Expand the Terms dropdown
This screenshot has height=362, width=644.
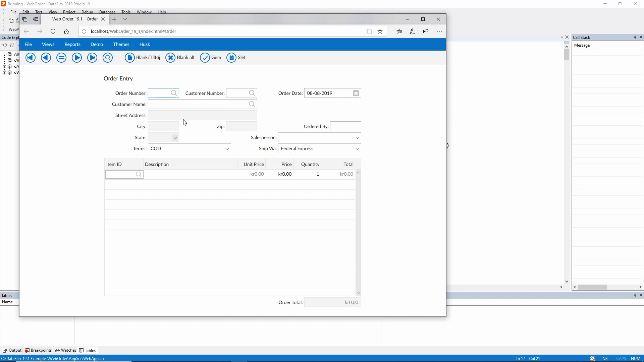click(227, 148)
